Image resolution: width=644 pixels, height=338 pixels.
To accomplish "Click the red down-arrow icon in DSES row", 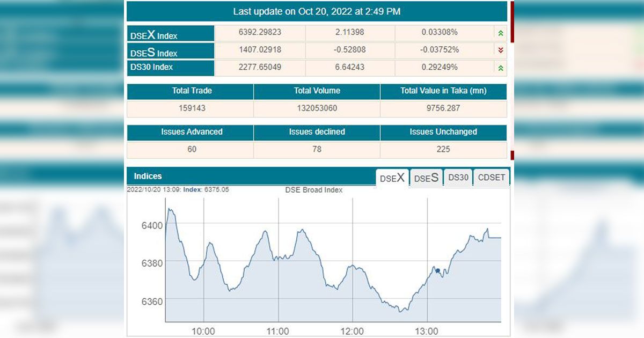I will (500, 50).
